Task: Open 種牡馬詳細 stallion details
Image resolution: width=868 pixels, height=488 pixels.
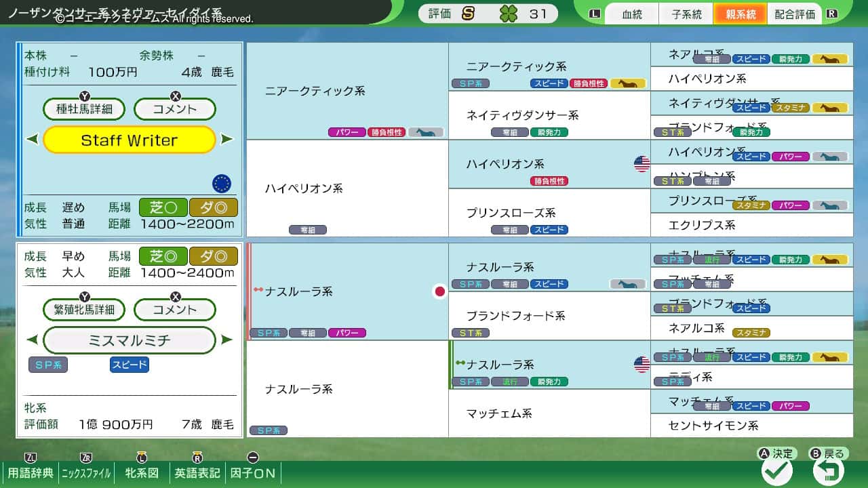Action: (x=85, y=109)
